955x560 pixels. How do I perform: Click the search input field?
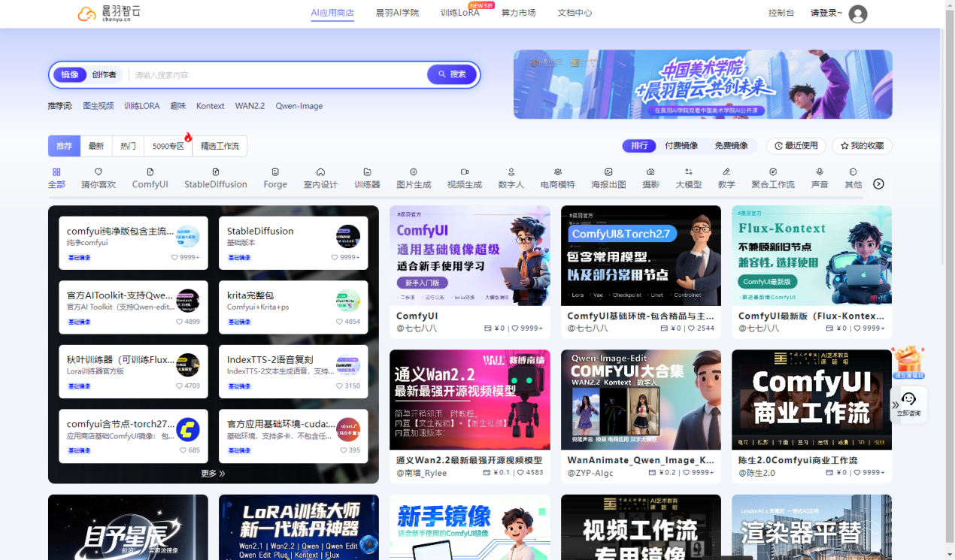point(263,74)
